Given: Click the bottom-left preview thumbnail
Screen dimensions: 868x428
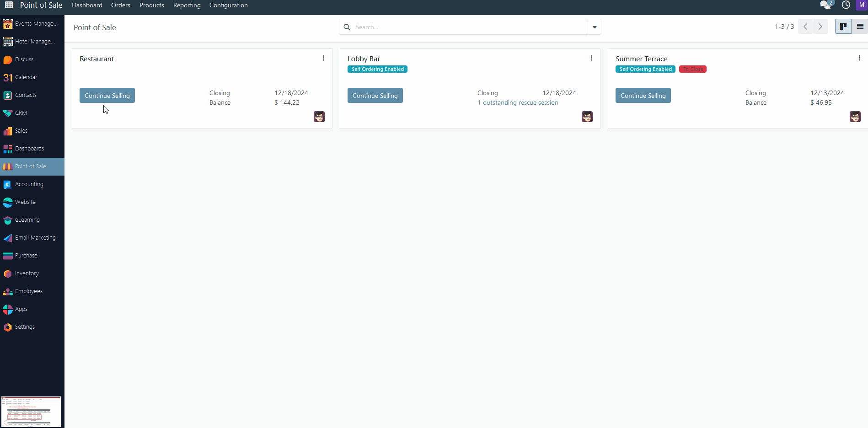Looking at the screenshot, I should 31,412.
